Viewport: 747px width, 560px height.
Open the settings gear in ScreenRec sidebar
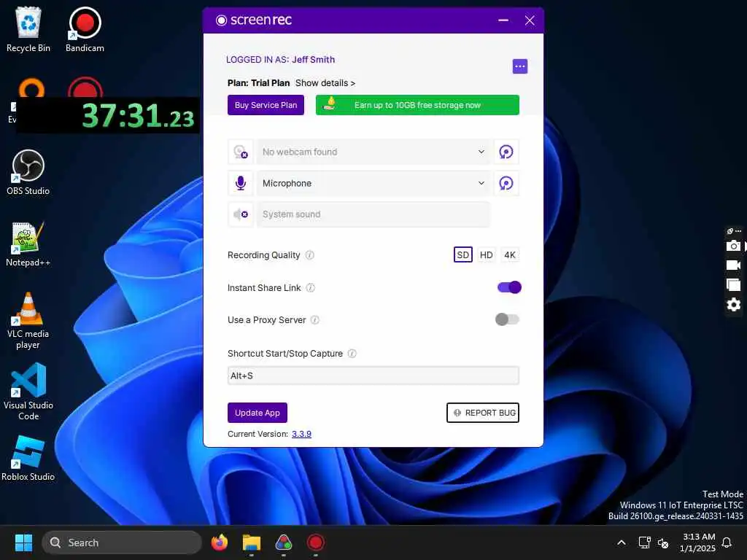pyautogui.click(x=733, y=304)
